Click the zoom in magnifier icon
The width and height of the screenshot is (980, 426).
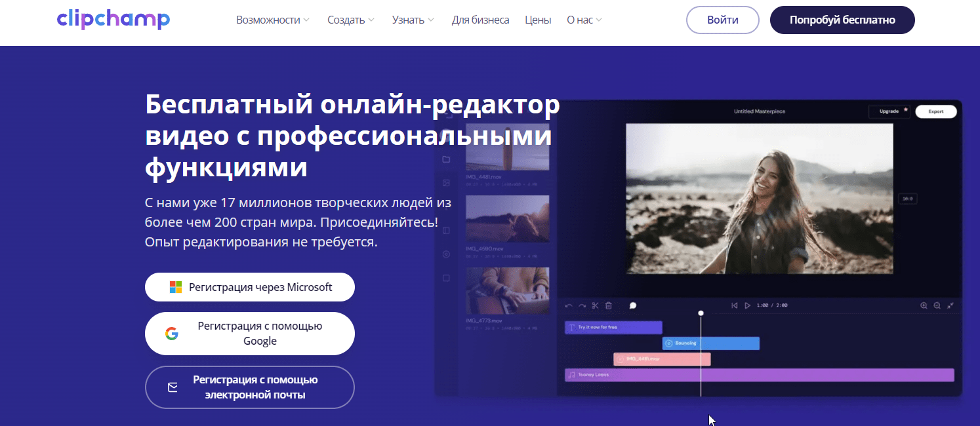pos(924,305)
